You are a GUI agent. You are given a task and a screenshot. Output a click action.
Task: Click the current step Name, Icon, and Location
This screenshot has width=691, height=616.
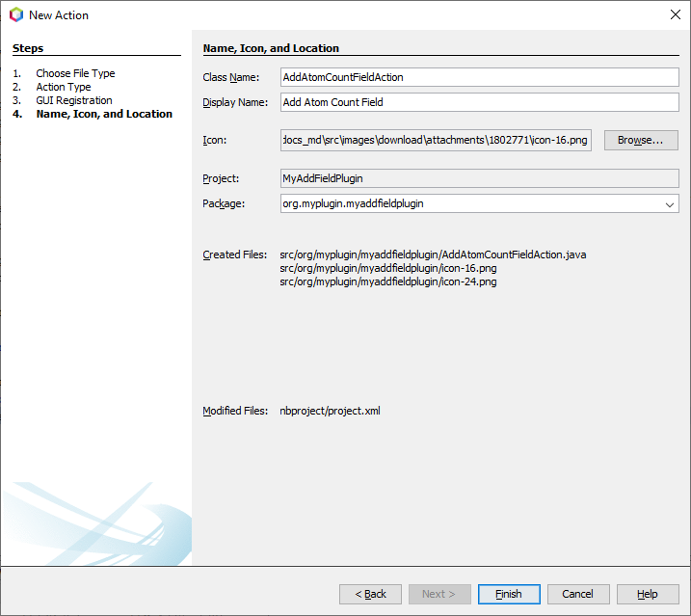(104, 114)
